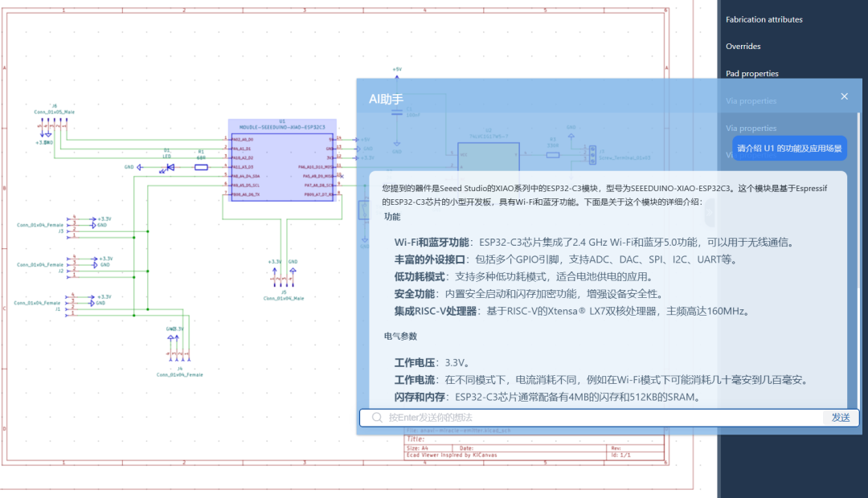
Task: Click the GND symbol left of D1 LED
Action: [134, 166]
